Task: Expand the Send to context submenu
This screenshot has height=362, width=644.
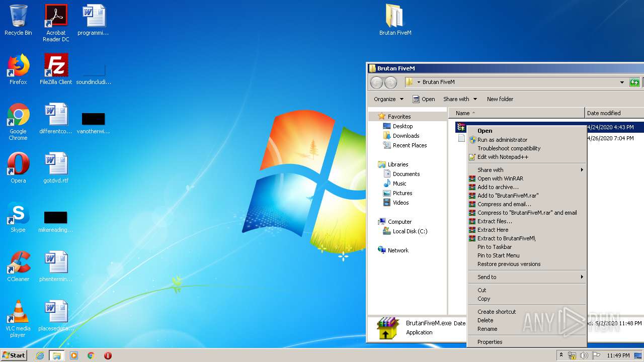Action: coord(527,277)
